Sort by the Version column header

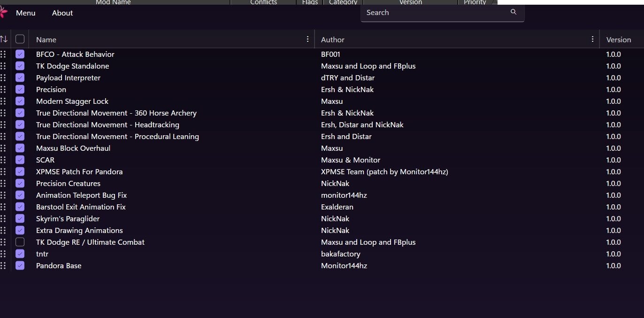[x=619, y=39]
